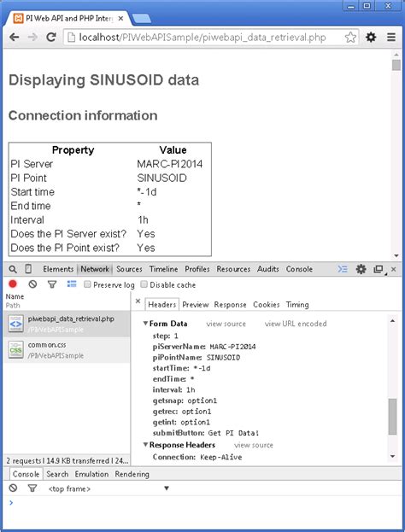
Task: Switch to the Timeline panel
Action: (164, 269)
